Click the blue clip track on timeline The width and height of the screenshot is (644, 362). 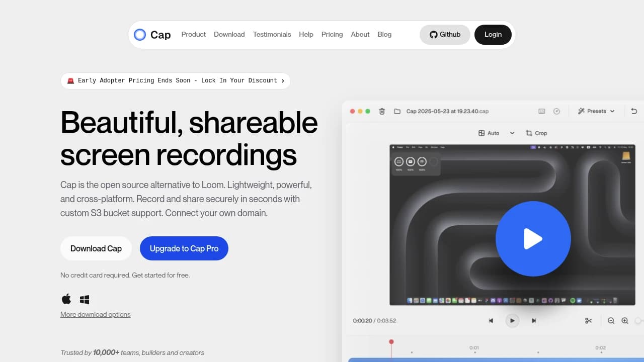tap(496, 360)
